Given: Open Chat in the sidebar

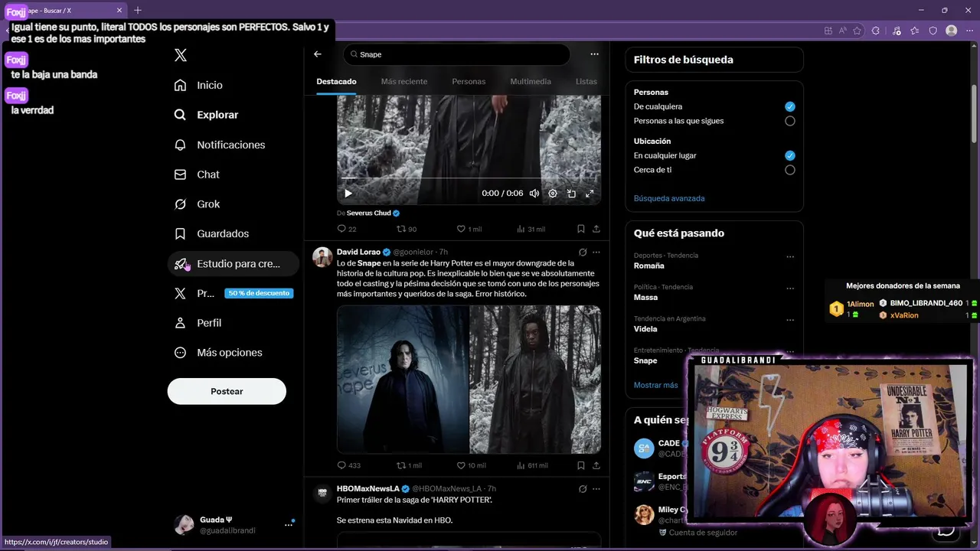Looking at the screenshot, I should (198, 174).
